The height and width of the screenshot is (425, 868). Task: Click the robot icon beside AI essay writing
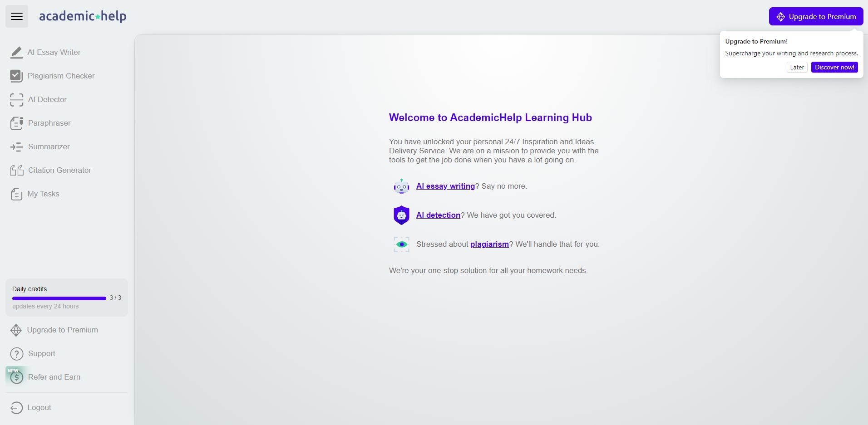pyautogui.click(x=401, y=186)
